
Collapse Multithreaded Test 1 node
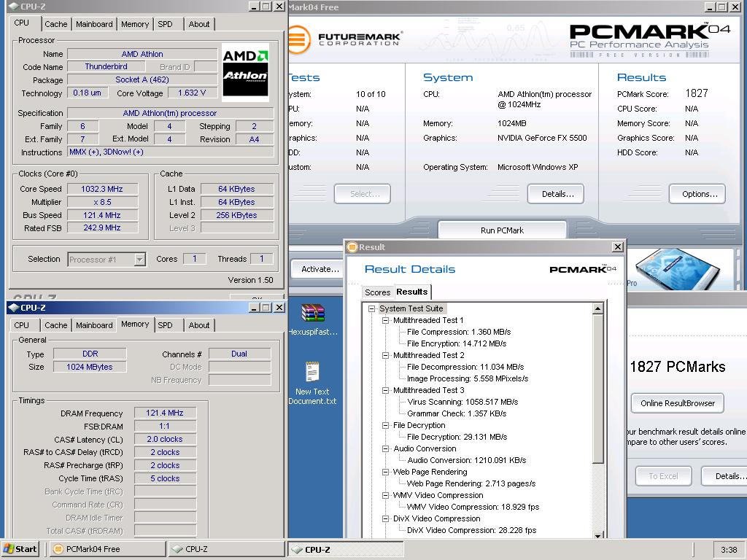pyautogui.click(x=385, y=321)
